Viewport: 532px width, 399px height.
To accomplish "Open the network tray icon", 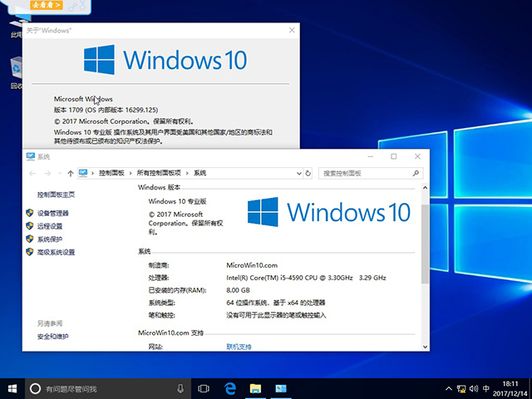I will (x=461, y=389).
